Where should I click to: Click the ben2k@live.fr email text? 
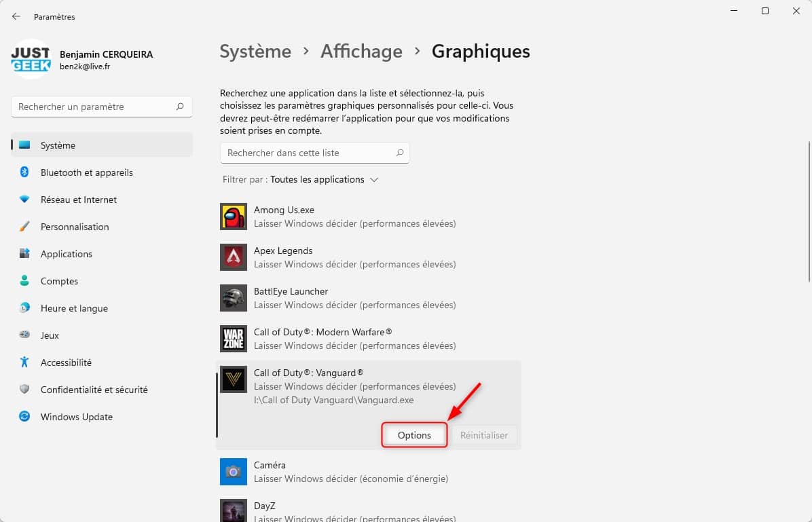[x=85, y=67]
